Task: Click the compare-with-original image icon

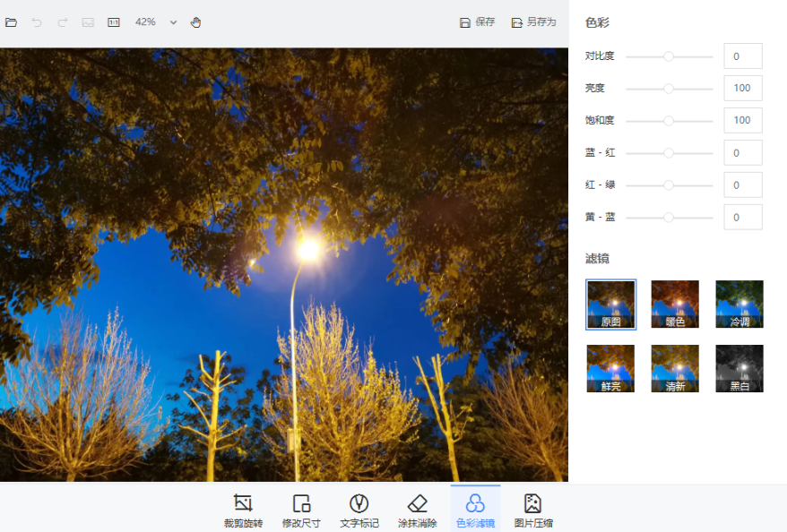Action: (x=88, y=22)
